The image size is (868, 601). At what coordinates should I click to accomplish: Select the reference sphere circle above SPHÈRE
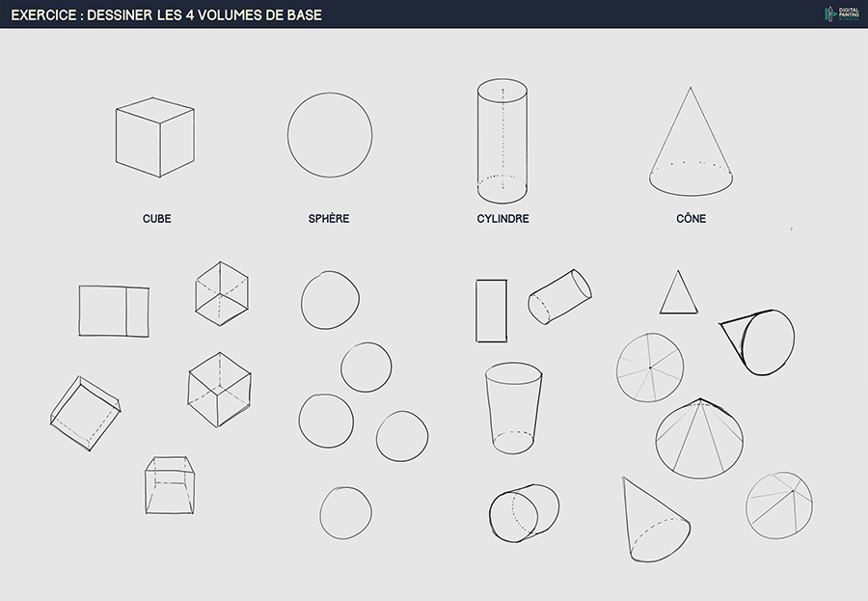[x=330, y=135]
